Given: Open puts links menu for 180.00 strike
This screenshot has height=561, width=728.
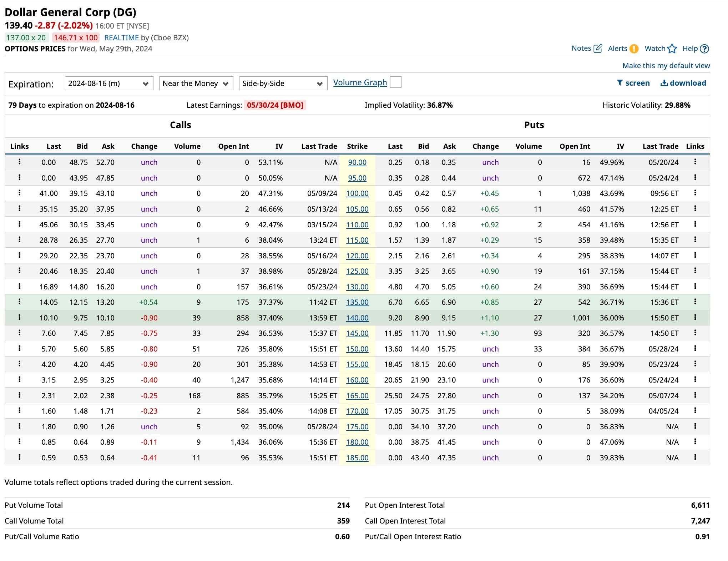Looking at the screenshot, I should (x=695, y=441).
